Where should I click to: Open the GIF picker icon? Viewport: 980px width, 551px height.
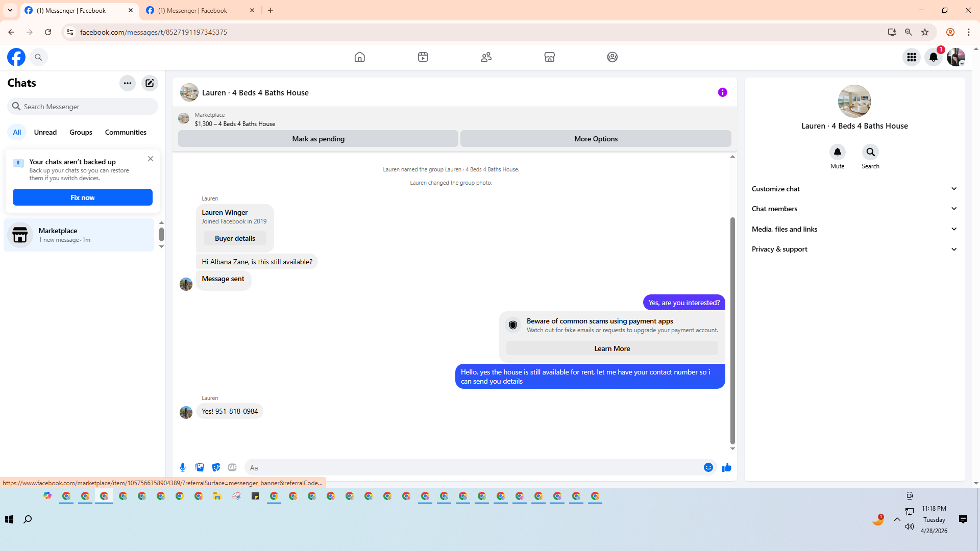coord(232,467)
